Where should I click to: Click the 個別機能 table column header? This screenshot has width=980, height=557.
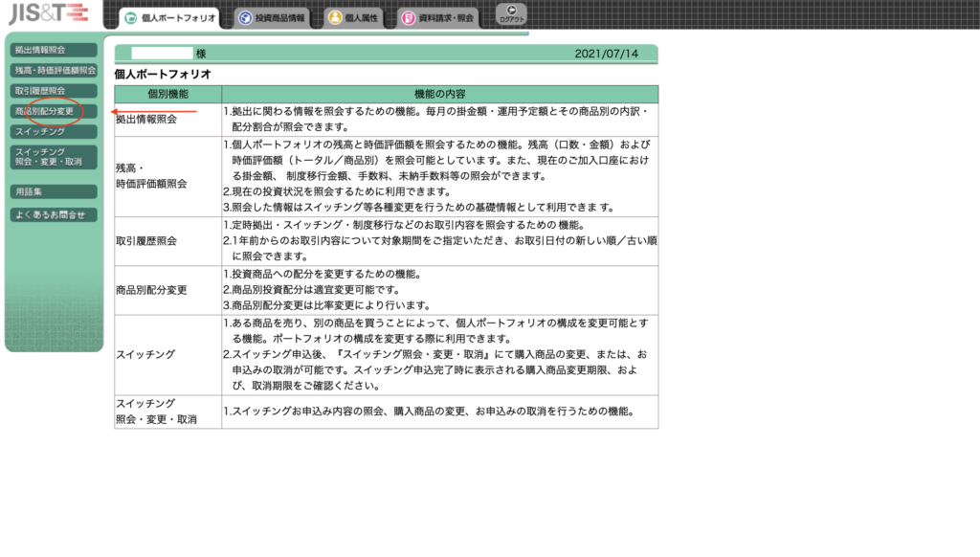pos(168,94)
